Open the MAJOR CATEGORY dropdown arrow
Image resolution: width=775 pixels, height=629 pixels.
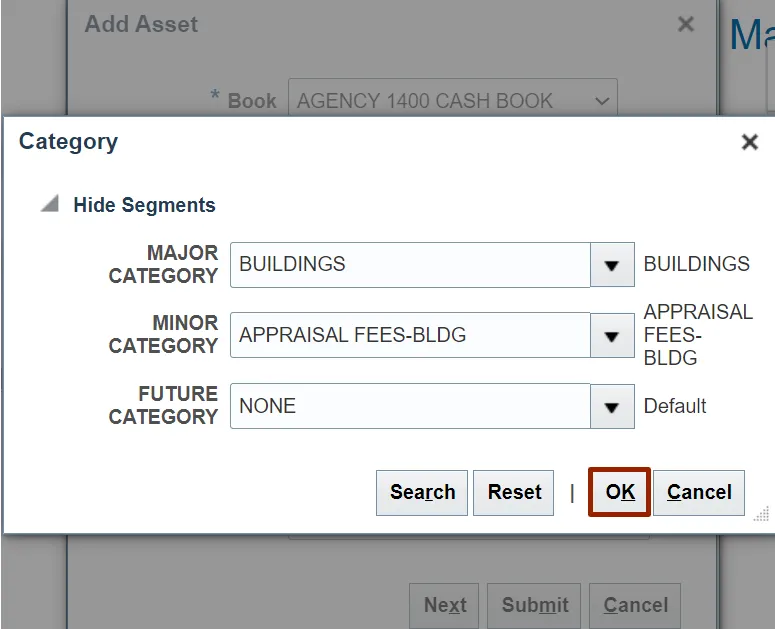[612, 265]
